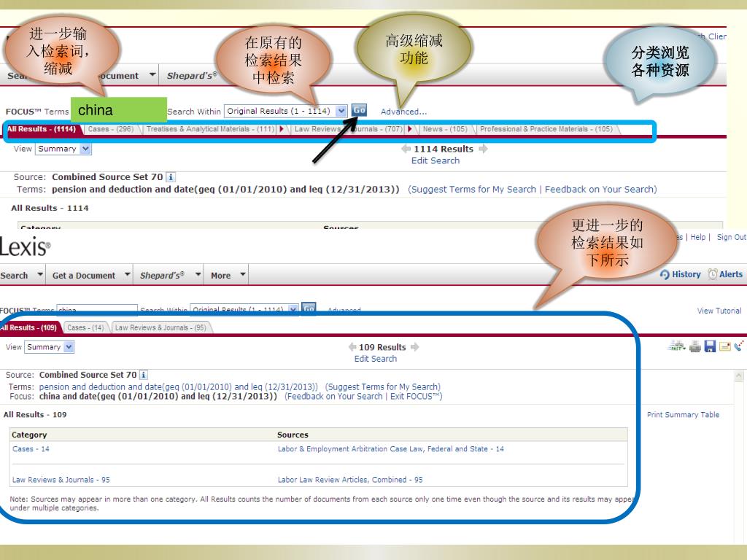747x560 pixels.
Task: Click the Advanced... link in upper window
Action: [x=403, y=112]
